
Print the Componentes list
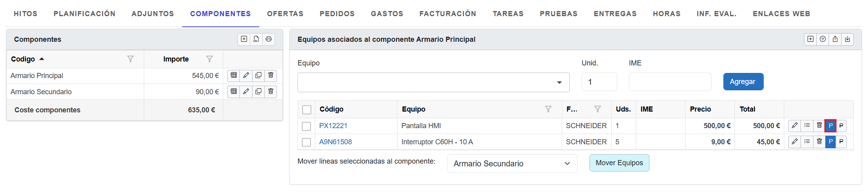(x=269, y=39)
